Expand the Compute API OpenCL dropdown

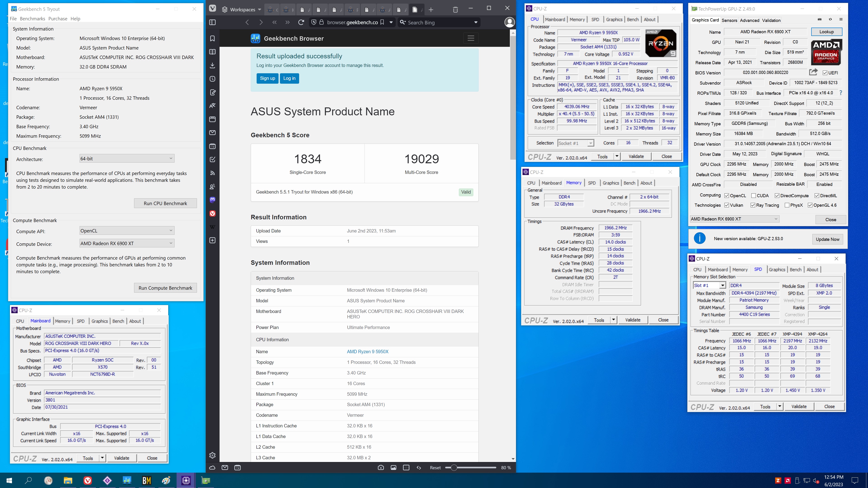click(127, 231)
